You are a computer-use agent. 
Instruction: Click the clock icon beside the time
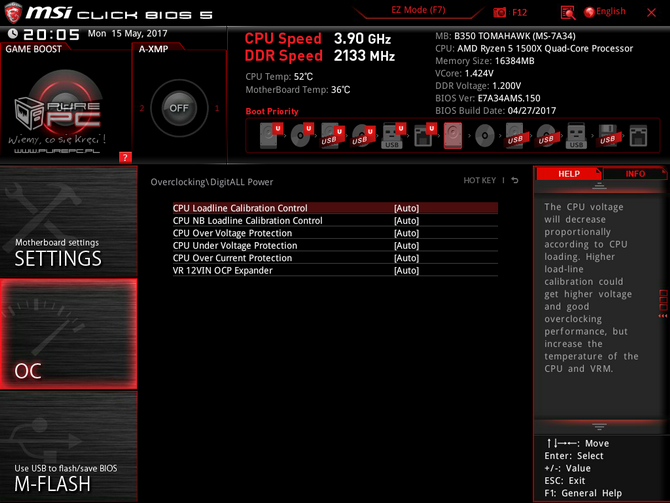point(13,34)
